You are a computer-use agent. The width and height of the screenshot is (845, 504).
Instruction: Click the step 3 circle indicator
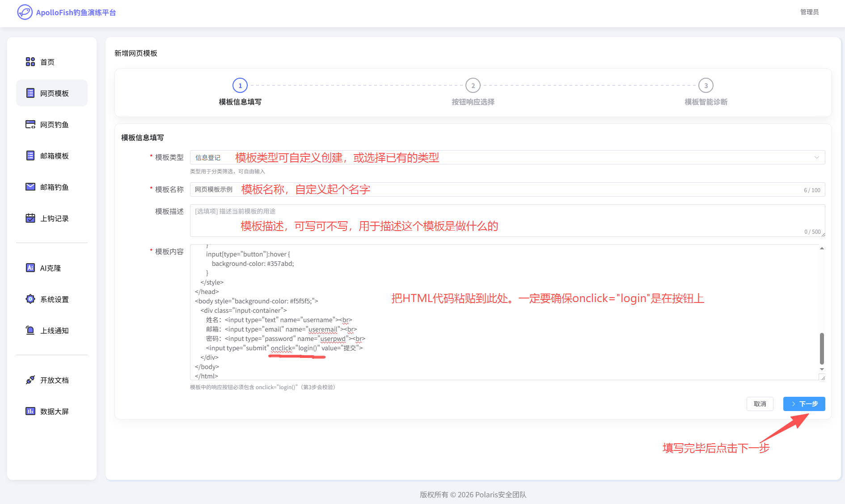[x=706, y=85]
